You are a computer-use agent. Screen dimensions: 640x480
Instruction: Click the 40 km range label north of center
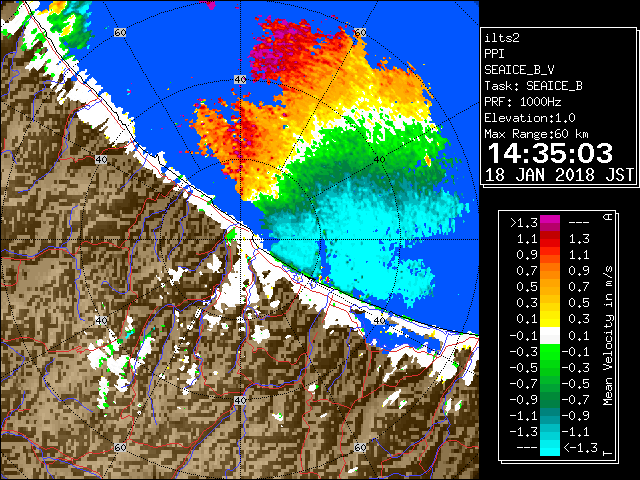click(240, 80)
